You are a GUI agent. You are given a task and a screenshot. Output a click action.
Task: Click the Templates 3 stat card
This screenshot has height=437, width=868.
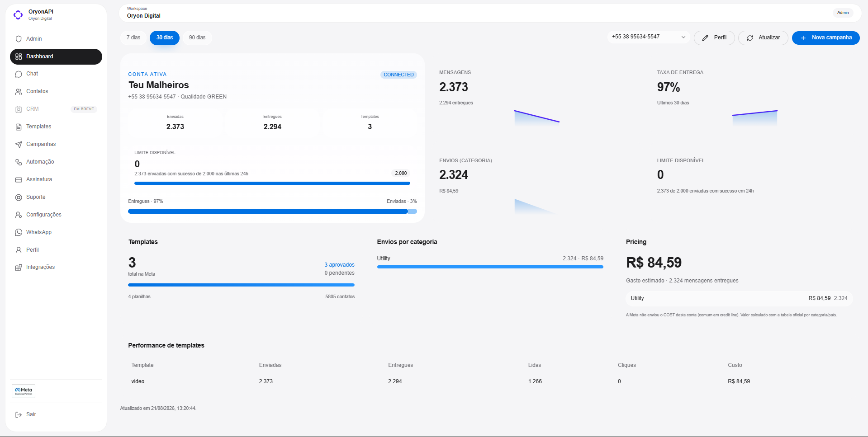click(370, 122)
